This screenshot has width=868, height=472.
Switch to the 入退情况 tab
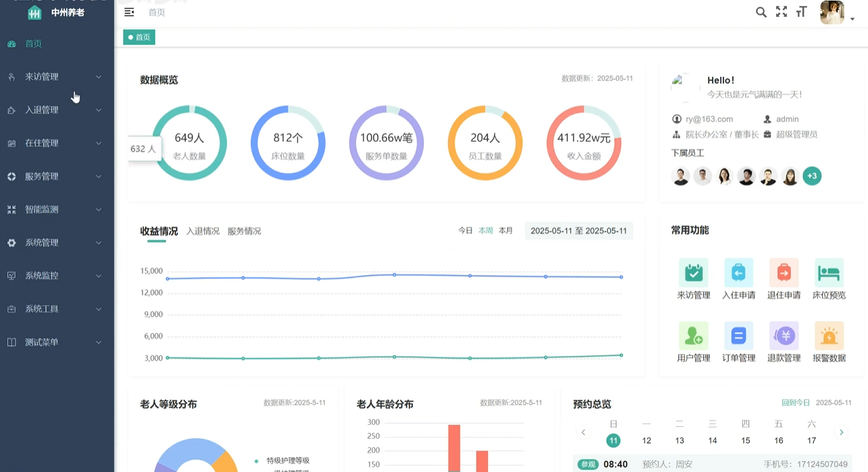click(x=203, y=231)
